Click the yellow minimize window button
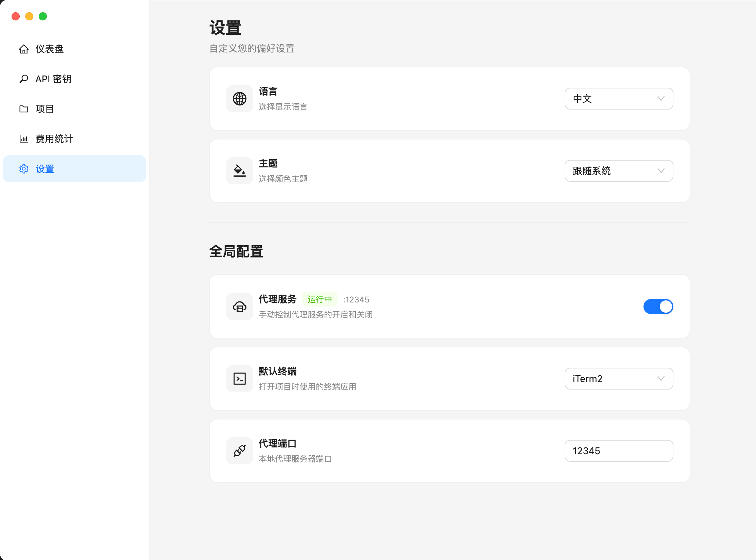The height and width of the screenshot is (560, 756). [x=29, y=16]
